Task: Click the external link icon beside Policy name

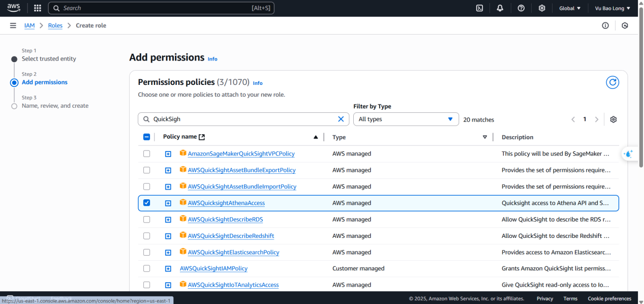Action: (202, 137)
